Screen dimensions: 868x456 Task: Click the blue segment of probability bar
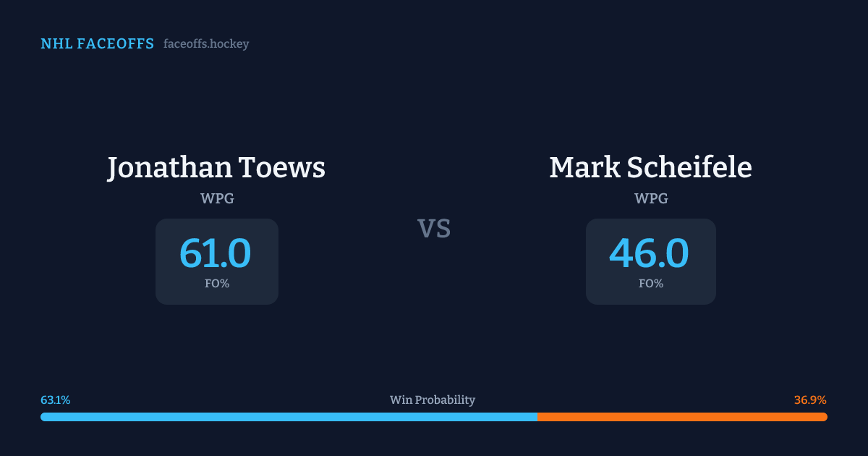pyautogui.click(x=289, y=417)
